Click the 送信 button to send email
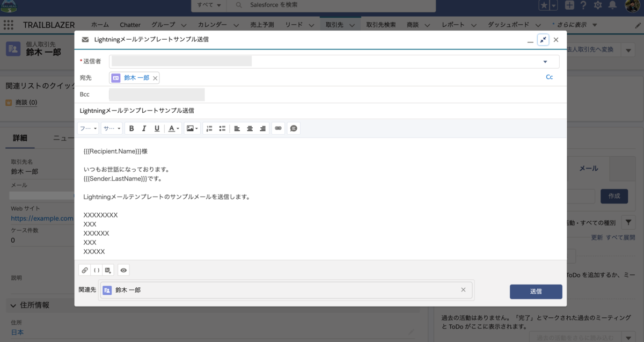 [536, 292]
